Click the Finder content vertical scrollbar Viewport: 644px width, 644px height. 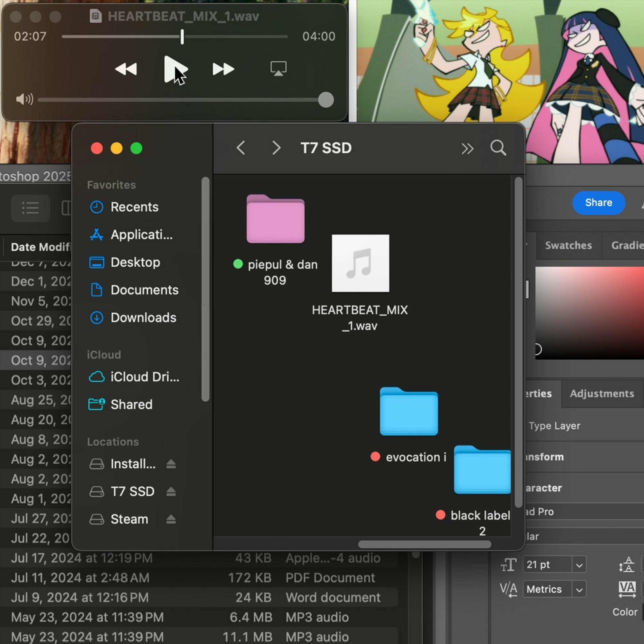click(518, 342)
